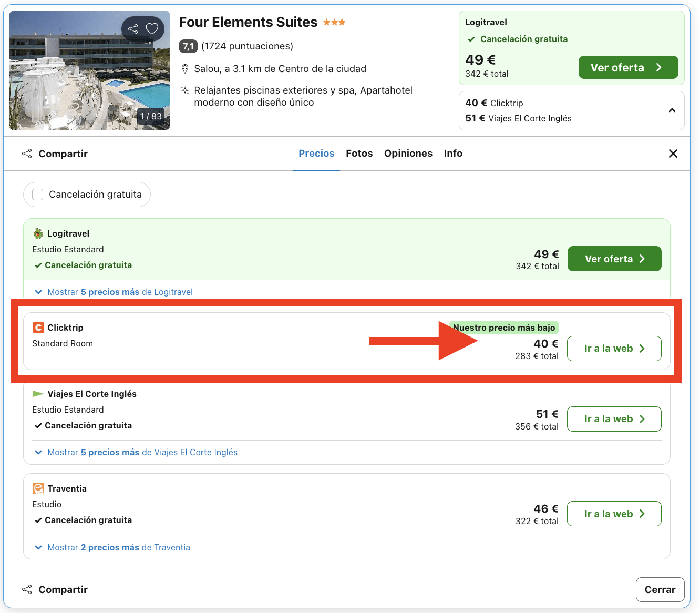Click the Clicktrip provider logo
Screen dimensions: 700x613
point(38,328)
